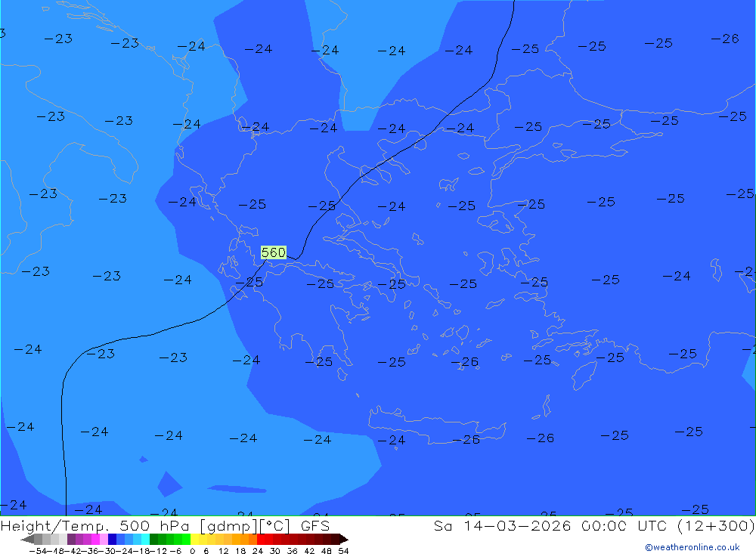Click the legend value 54 at scale end
This screenshot has height=554, width=756.
coord(343,551)
